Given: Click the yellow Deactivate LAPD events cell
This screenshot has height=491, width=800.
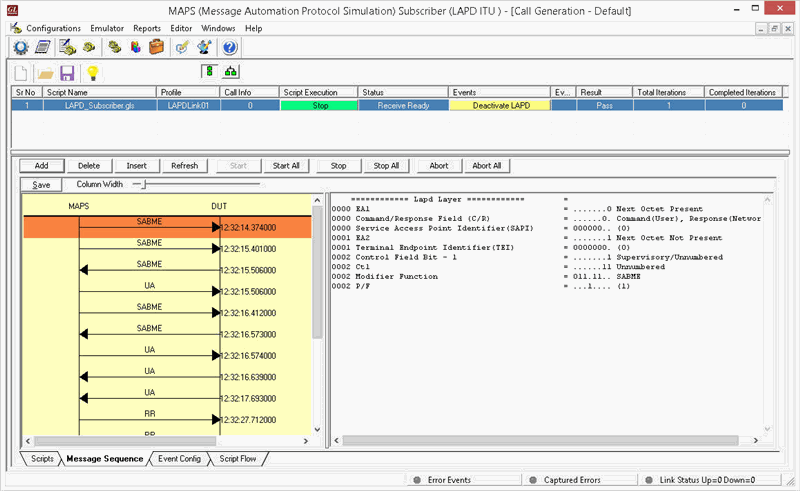Looking at the screenshot, I should [x=500, y=105].
